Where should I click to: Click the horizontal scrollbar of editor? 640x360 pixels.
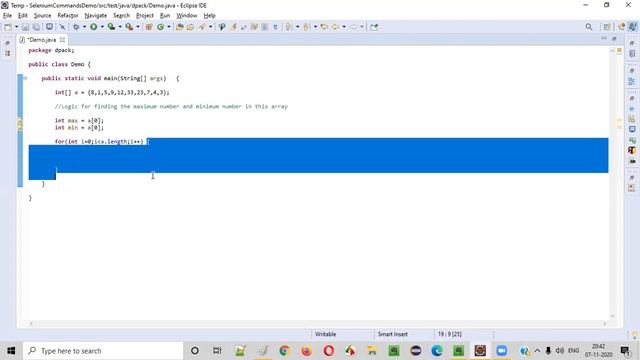318,324
